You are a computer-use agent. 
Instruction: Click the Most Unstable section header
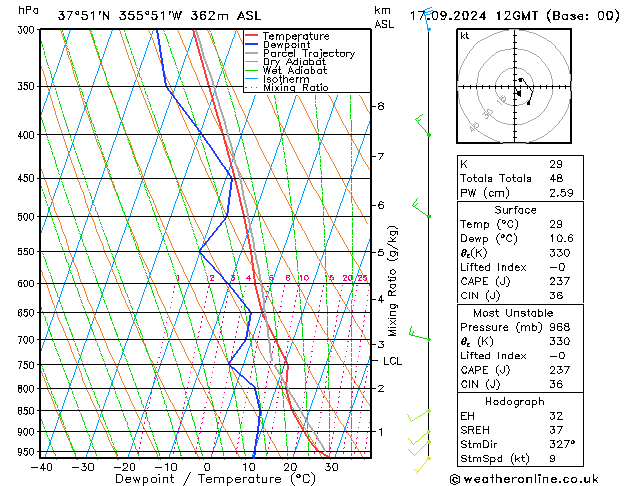point(516,312)
